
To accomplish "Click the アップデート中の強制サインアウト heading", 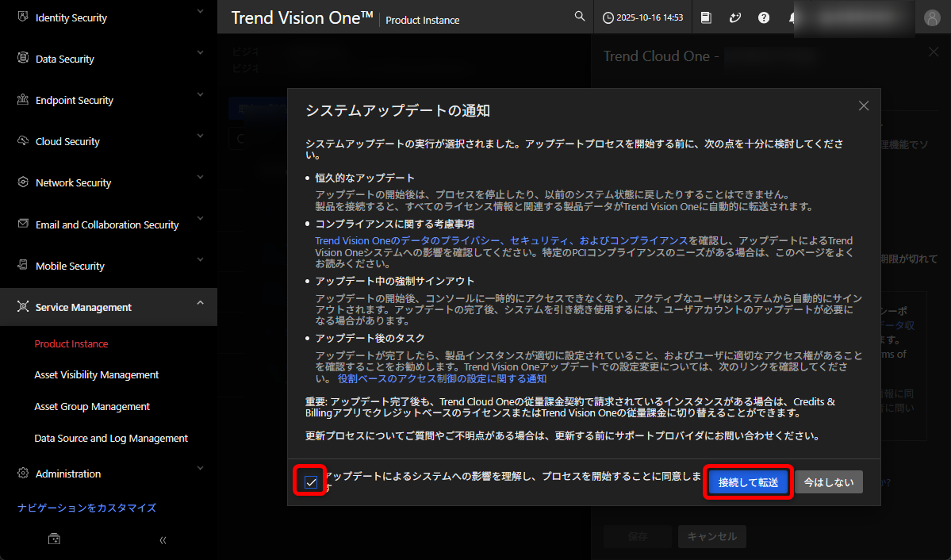I will pyautogui.click(x=394, y=281).
